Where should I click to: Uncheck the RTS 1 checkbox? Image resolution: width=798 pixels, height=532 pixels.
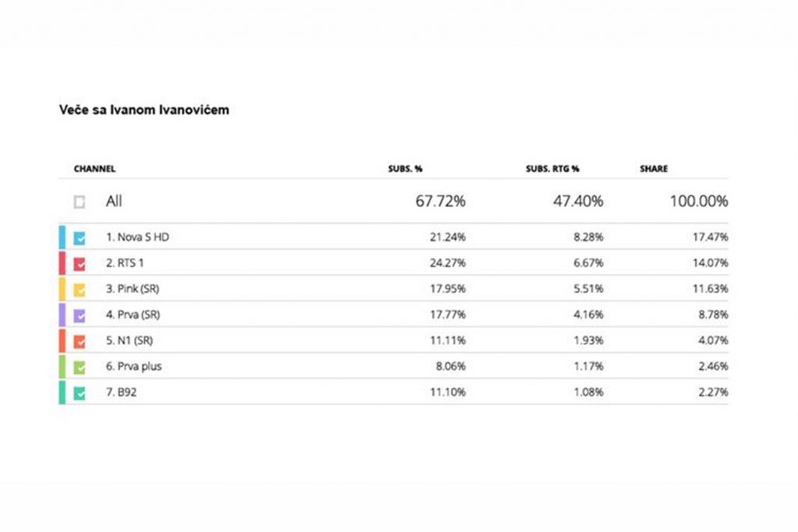click(x=79, y=263)
